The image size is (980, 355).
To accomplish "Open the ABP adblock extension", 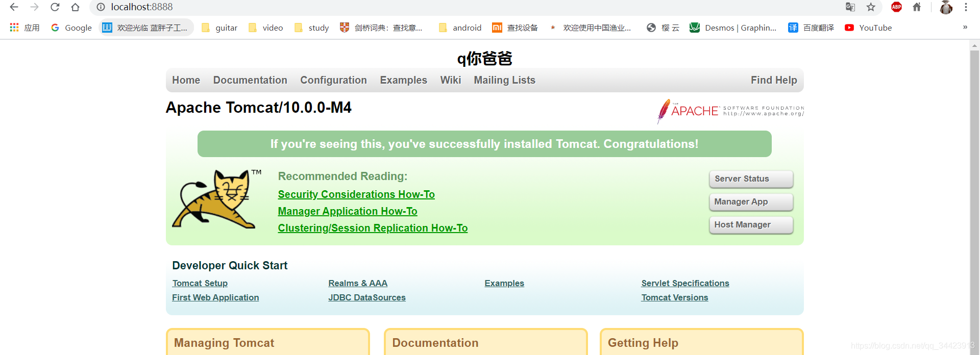I will (x=896, y=7).
